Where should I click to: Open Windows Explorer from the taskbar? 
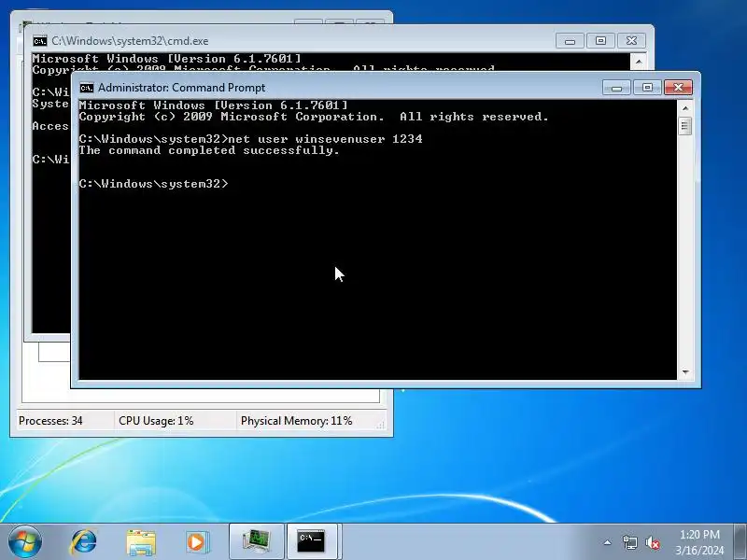pyautogui.click(x=141, y=542)
